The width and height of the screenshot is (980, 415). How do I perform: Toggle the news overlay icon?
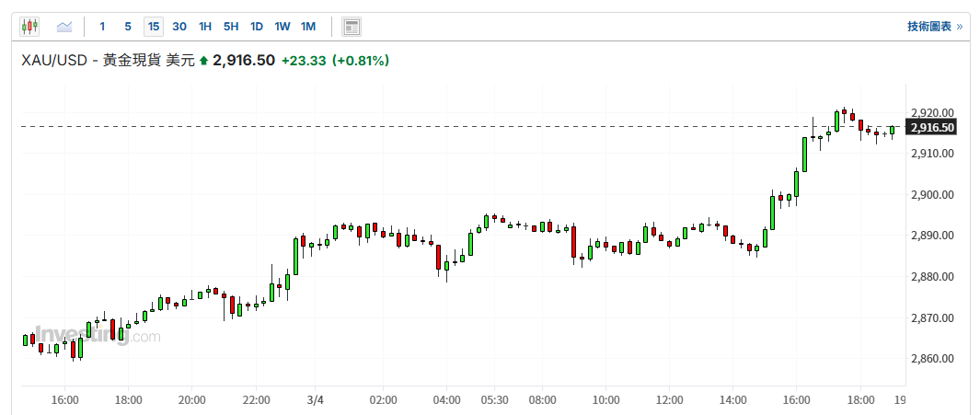(x=351, y=27)
